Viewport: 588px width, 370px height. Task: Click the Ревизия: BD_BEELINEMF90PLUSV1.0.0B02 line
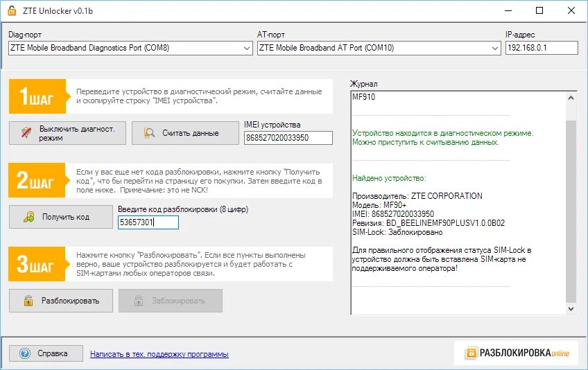click(x=429, y=223)
